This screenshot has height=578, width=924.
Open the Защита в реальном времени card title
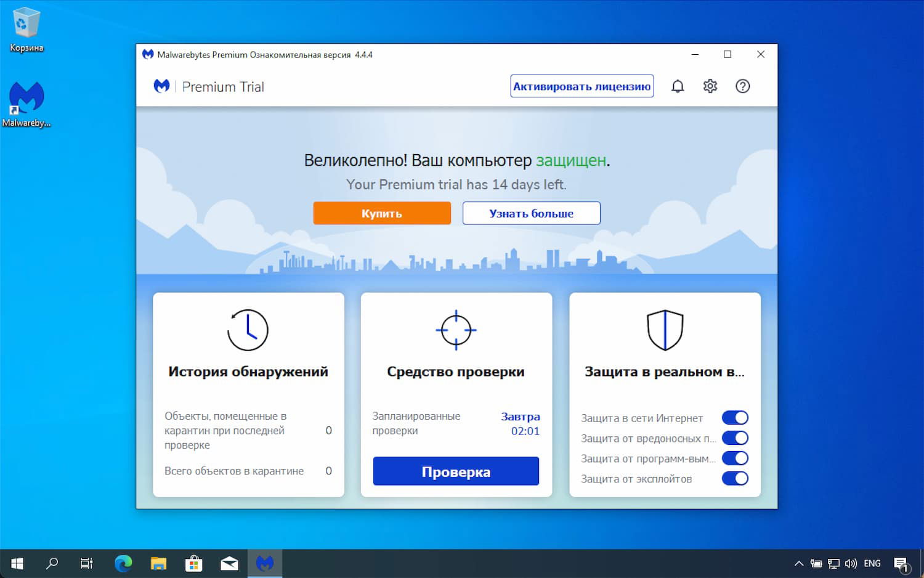click(x=665, y=372)
